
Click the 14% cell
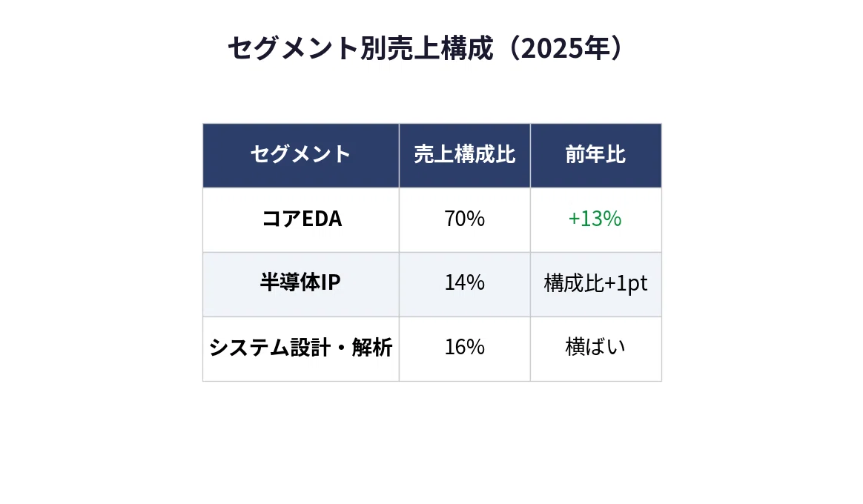tap(465, 284)
